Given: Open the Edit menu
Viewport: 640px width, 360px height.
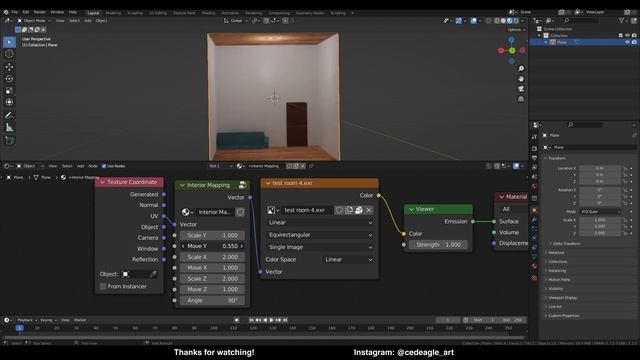Looking at the screenshot, I should pos(26,12).
